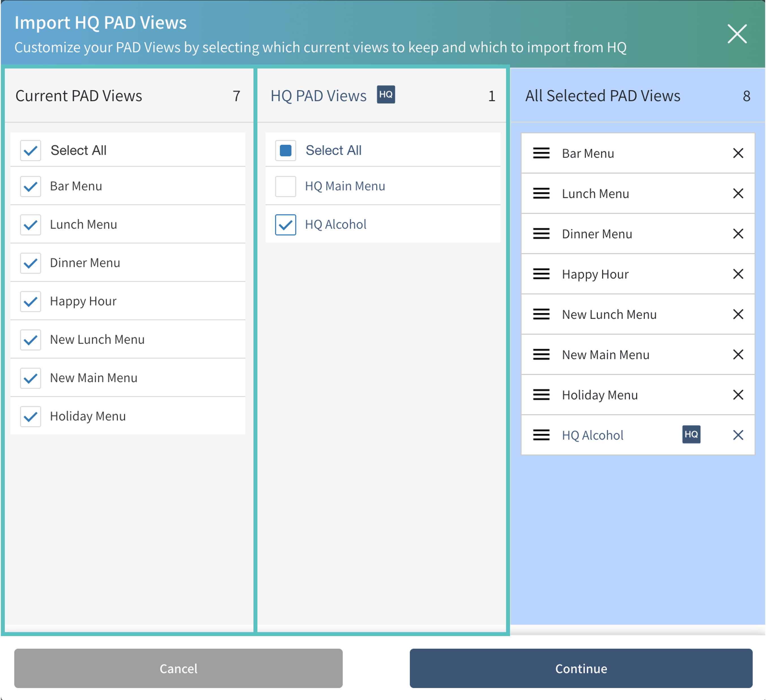Click the New Lunch Menu selected row
The height and width of the screenshot is (700, 766).
click(x=609, y=315)
